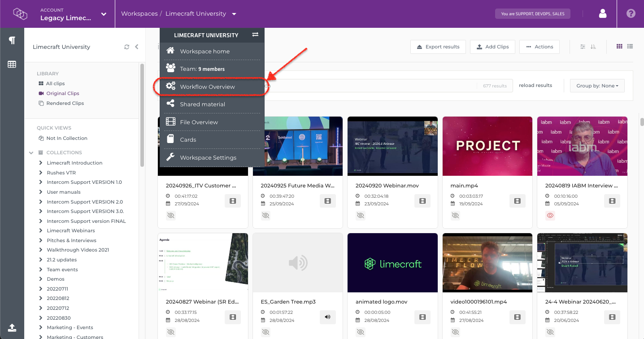Click film icon on video1000196101.mp4 card
644x339 pixels.
pyautogui.click(x=518, y=317)
